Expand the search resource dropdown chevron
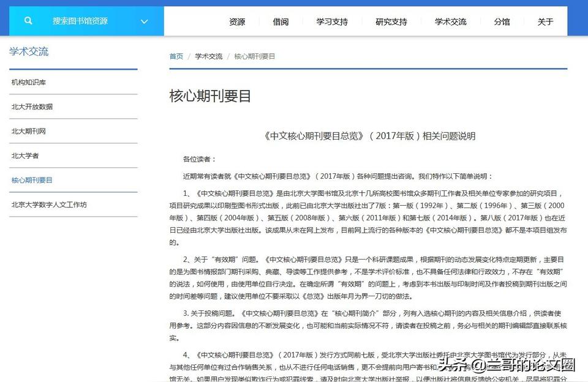The image size is (588, 382). click(145, 21)
